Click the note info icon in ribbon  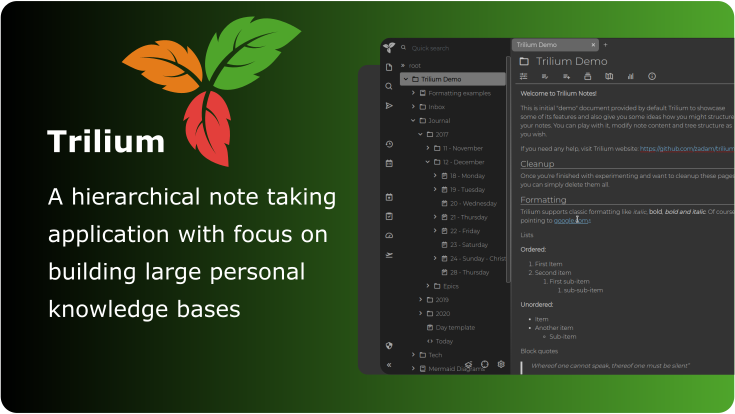click(x=652, y=76)
